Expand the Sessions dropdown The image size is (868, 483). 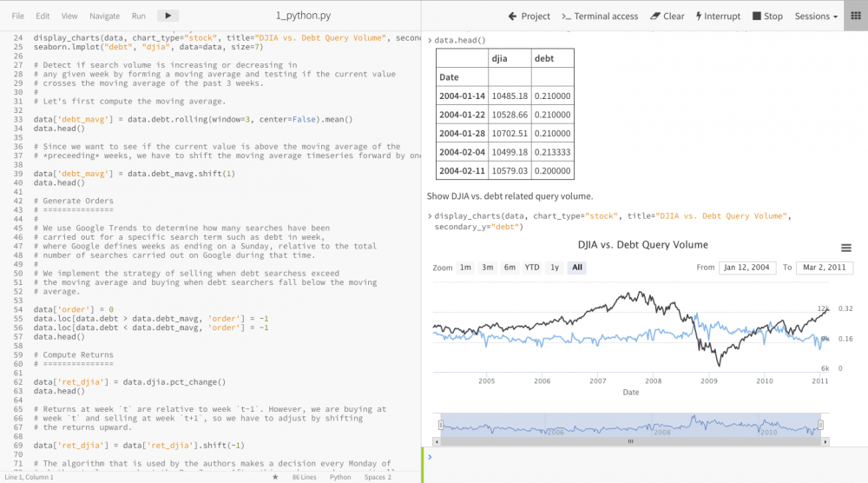[x=816, y=16]
